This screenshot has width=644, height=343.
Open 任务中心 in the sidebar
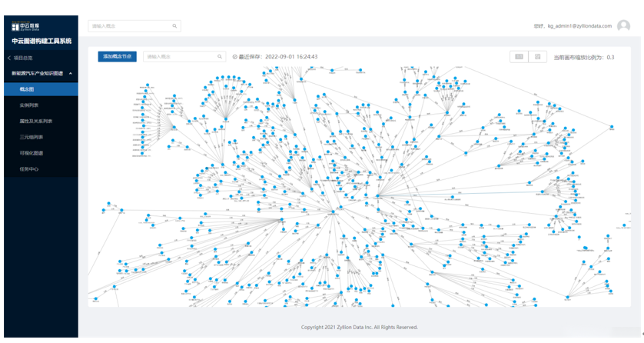(29, 168)
